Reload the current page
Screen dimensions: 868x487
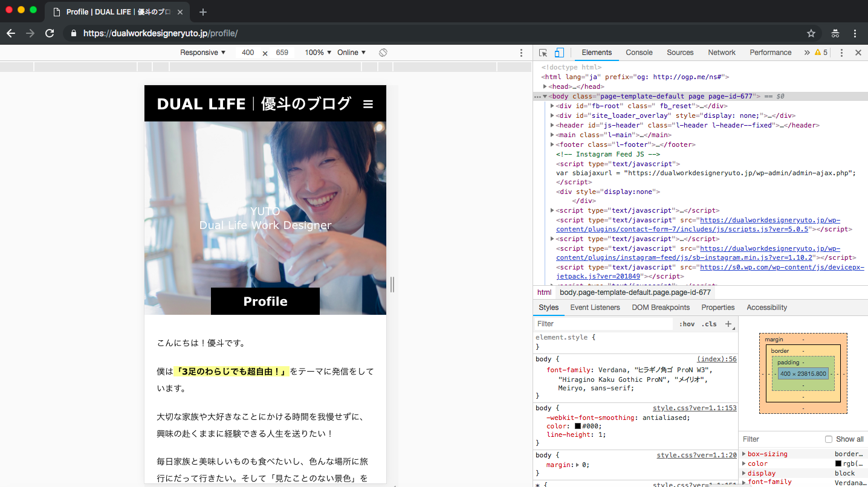click(50, 33)
